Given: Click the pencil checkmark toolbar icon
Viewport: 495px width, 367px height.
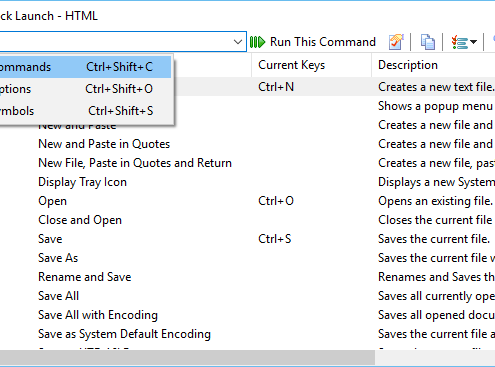Looking at the screenshot, I should point(396,42).
